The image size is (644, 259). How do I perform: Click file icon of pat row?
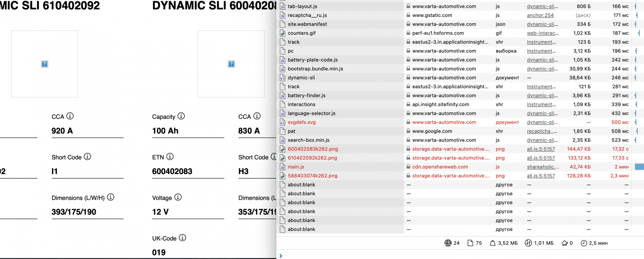[282, 131]
